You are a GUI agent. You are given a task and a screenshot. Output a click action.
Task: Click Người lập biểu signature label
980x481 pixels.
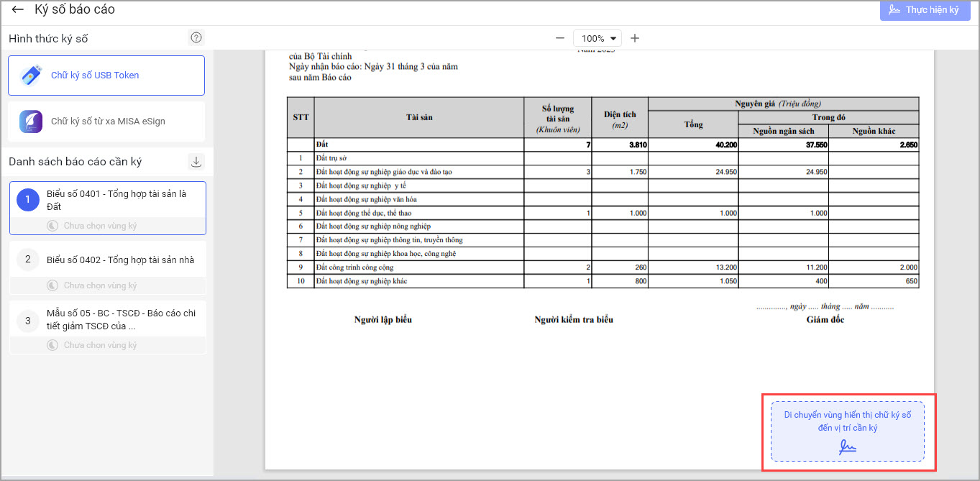tap(383, 320)
